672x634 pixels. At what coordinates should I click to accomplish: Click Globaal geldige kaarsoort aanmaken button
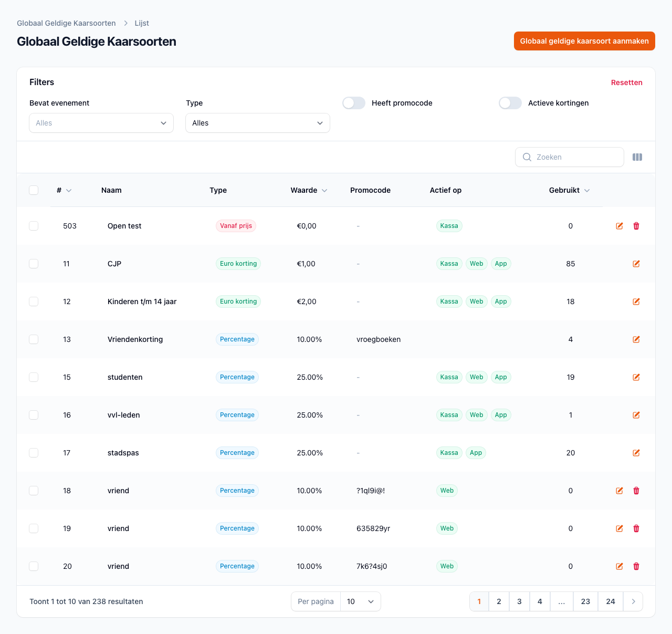point(584,41)
